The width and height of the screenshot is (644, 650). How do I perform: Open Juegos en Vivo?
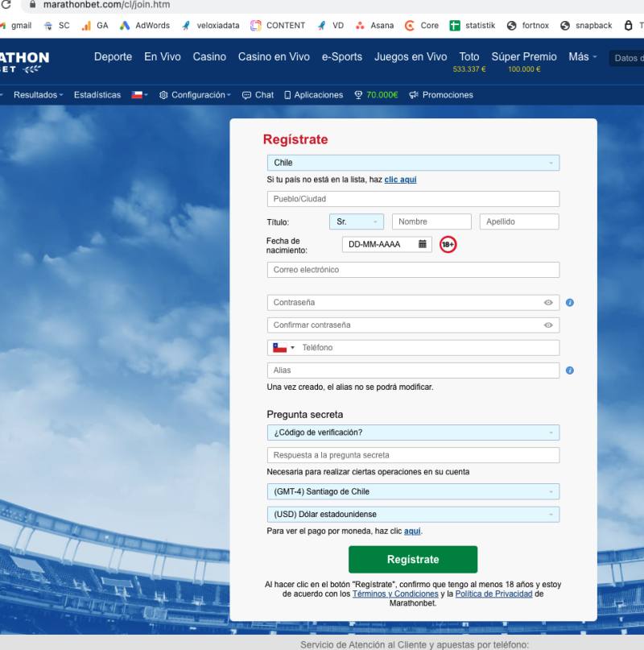coord(411,57)
